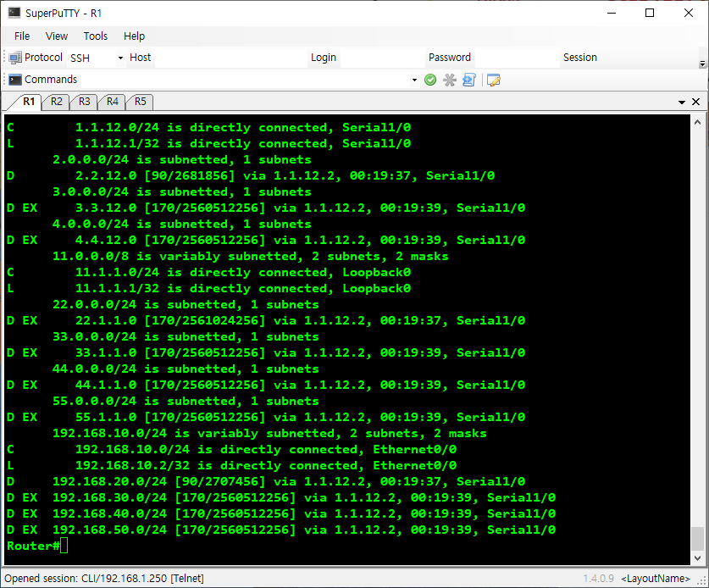Minimize the SuperPuTTY window
Screen dimensions: 709x588
tap(612, 13)
